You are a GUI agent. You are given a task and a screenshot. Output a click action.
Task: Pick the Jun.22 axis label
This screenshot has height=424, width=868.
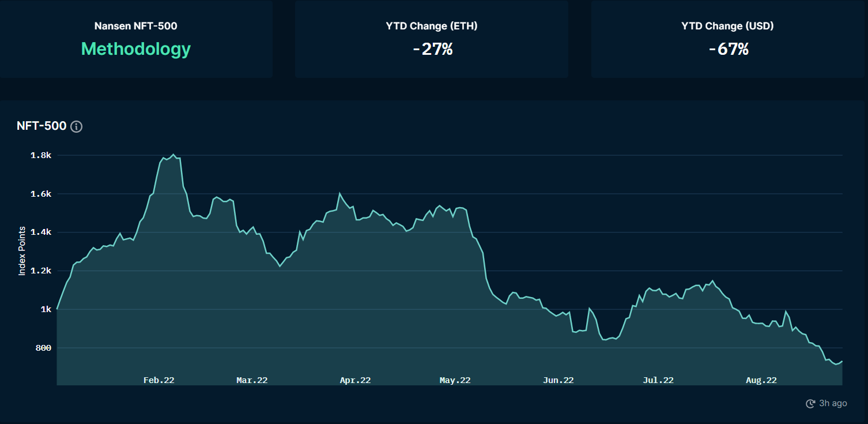(558, 380)
